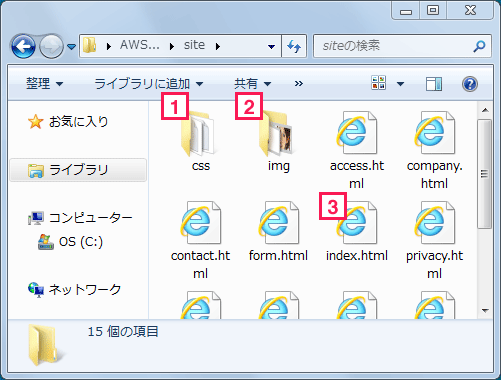501x380 pixels.
Task: Open the view options dropdown arrow
Action: [x=401, y=84]
